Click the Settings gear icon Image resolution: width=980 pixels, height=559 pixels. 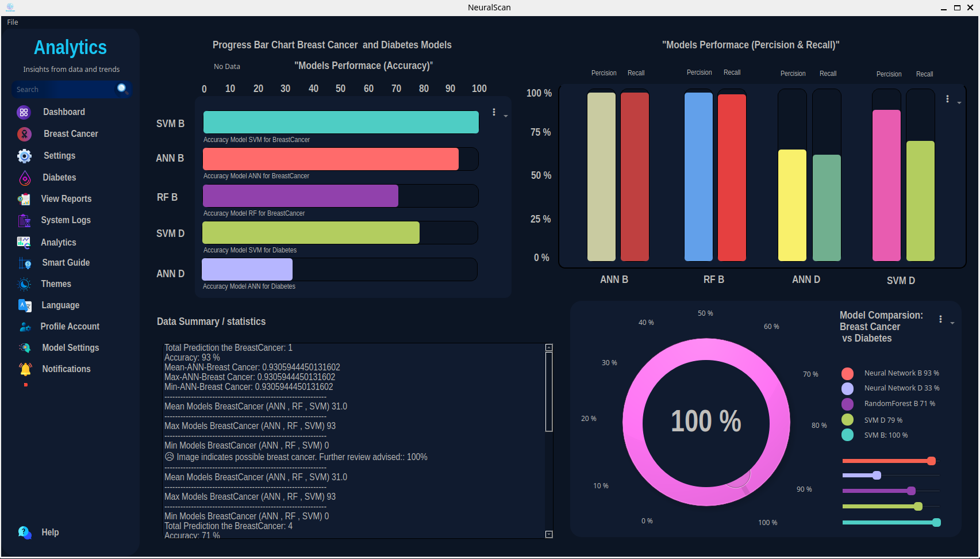24,156
